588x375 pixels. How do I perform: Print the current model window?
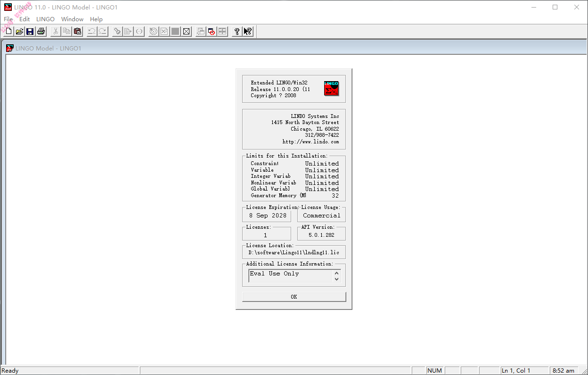(41, 32)
